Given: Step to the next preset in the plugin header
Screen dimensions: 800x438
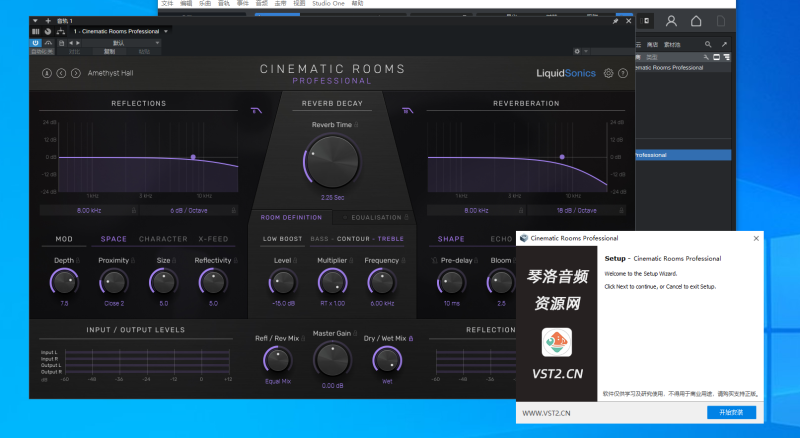Looking at the screenshot, I should (78, 43).
